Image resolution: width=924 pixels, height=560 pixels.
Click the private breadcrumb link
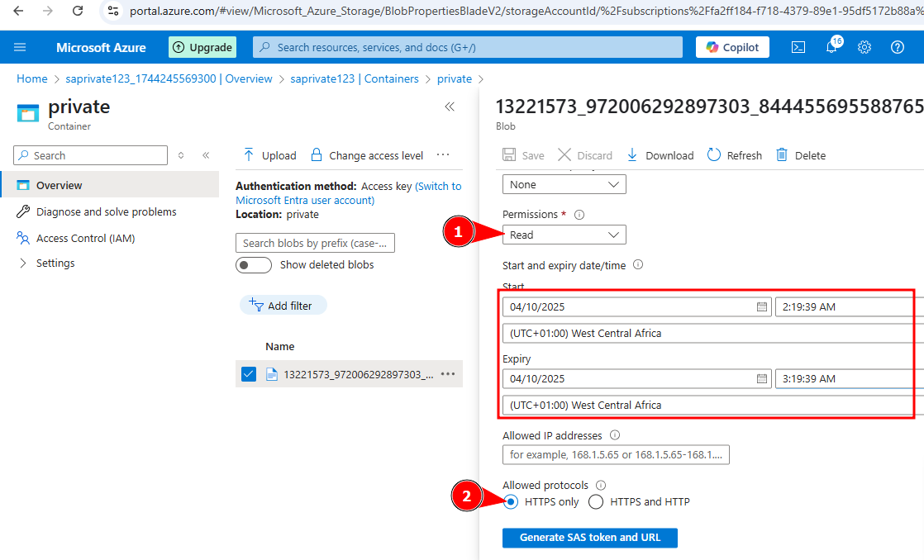[x=455, y=79]
